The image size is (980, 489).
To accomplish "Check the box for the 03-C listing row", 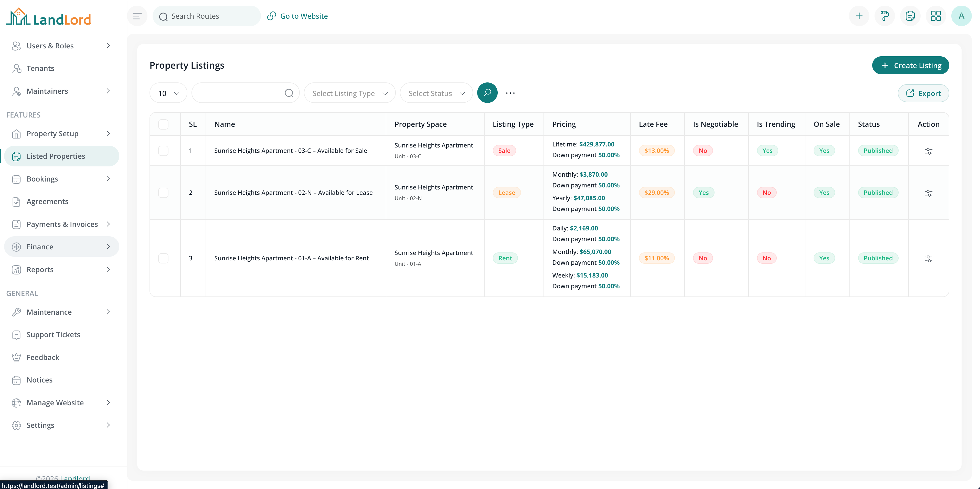I will pyautogui.click(x=163, y=151).
